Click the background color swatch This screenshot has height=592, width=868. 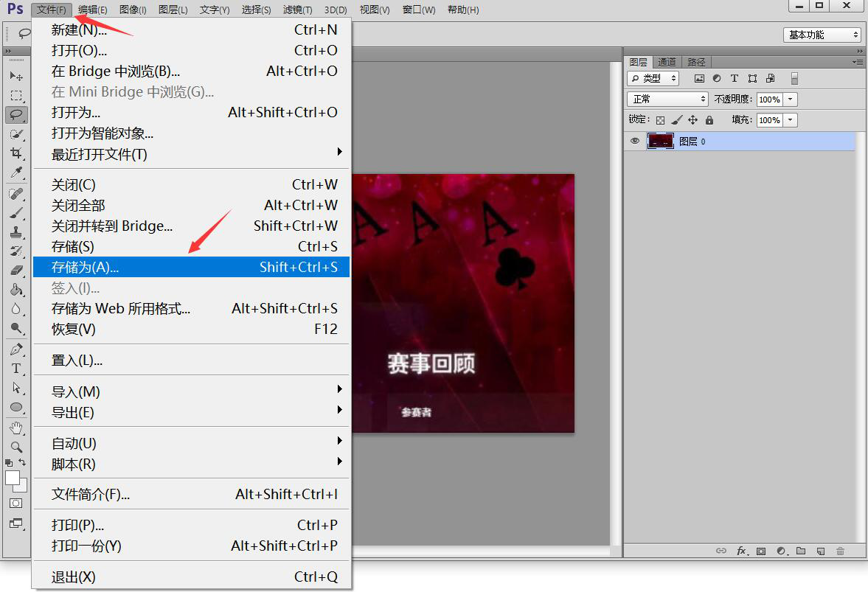tap(22, 487)
